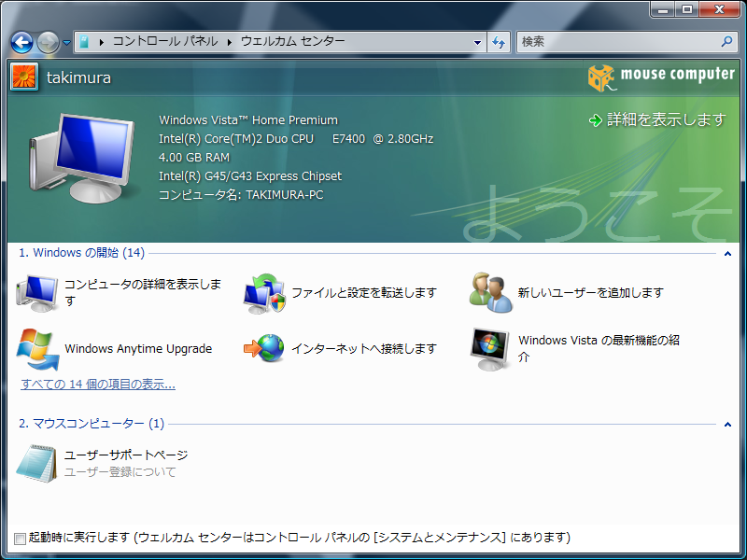Select Windows Anytime Upgrade label
The height and width of the screenshot is (560, 747).
coord(138,348)
